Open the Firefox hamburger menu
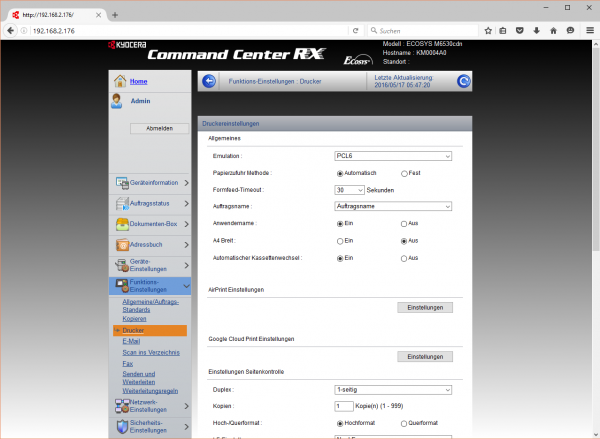This screenshot has height=439, width=600. click(588, 31)
